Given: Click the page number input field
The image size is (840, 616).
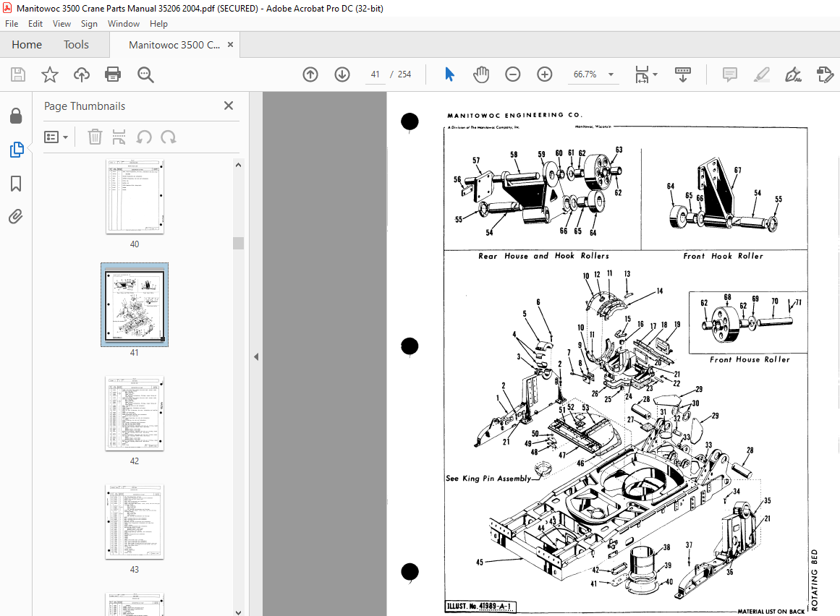Looking at the screenshot, I should click(375, 74).
